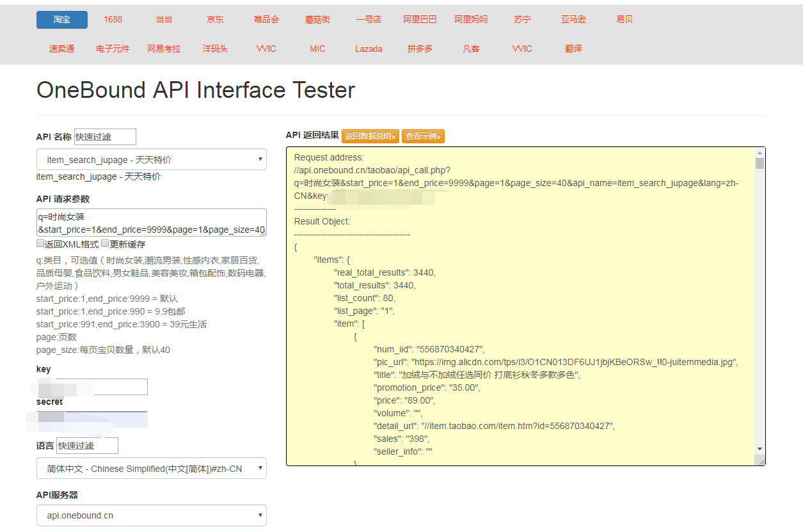
Task: Click the secret input field
Action: [x=92, y=419]
